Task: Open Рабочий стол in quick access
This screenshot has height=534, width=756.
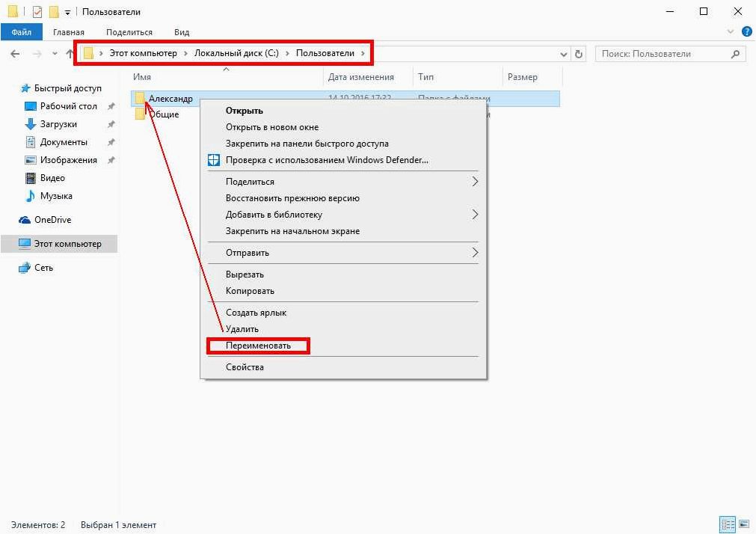Action: coord(69,106)
